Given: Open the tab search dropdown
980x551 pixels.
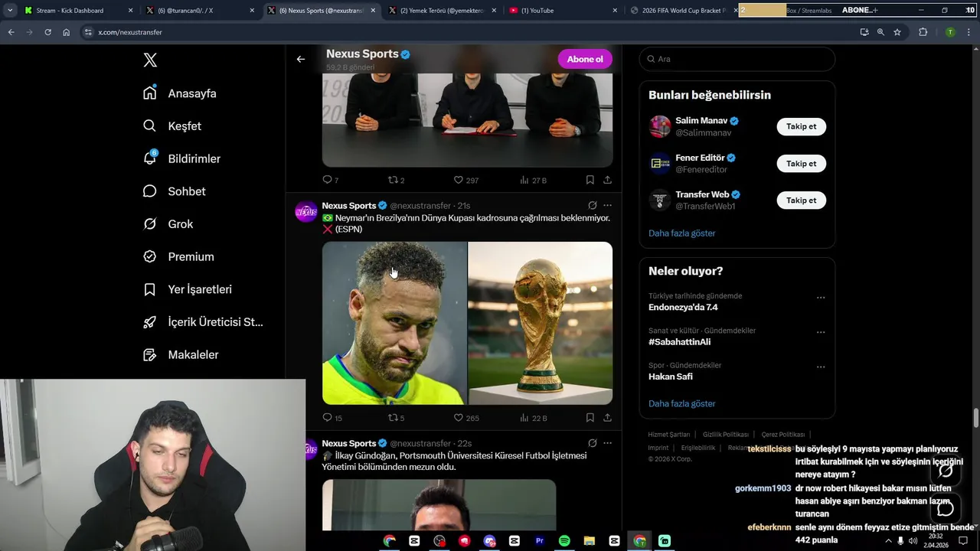Looking at the screenshot, I should click(x=10, y=11).
